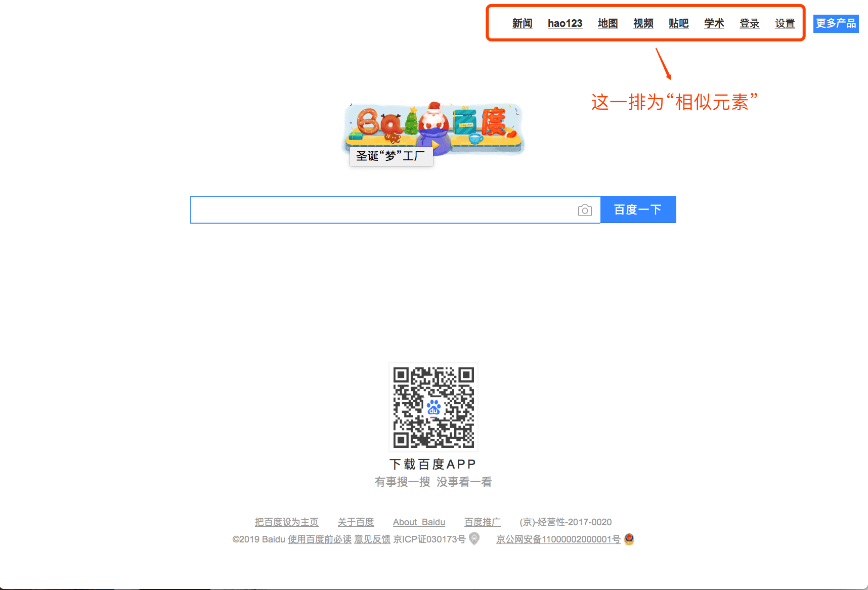868x590 pixels.
Task: Click the 登录 login link
Action: (749, 23)
